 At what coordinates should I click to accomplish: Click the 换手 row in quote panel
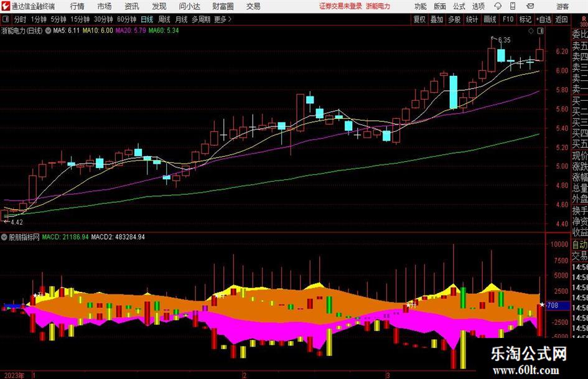coord(579,210)
